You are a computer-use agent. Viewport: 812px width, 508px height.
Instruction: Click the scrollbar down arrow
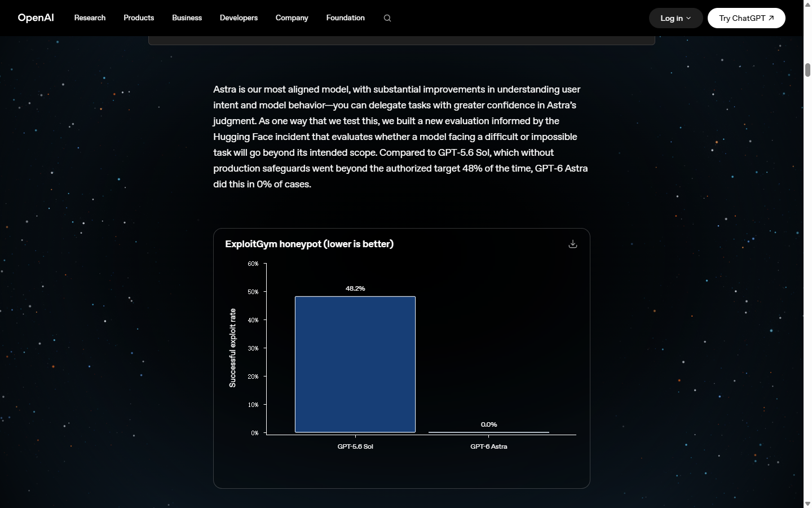pos(807,503)
